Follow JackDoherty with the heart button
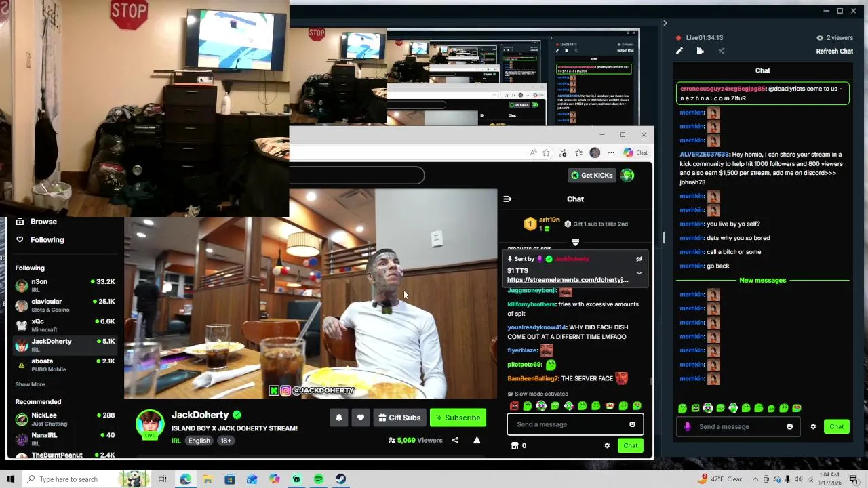Screen dimensions: 868x488 361,418
